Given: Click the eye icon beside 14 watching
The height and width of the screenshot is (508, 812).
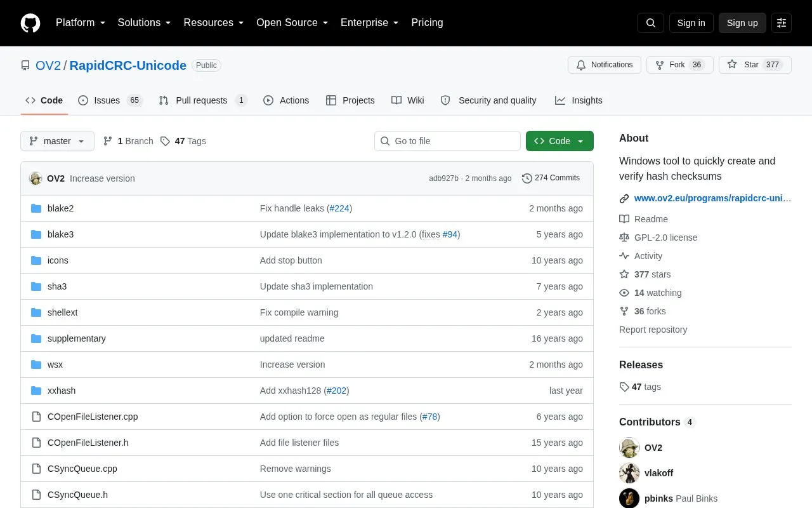Looking at the screenshot, I should coord(624,293).
